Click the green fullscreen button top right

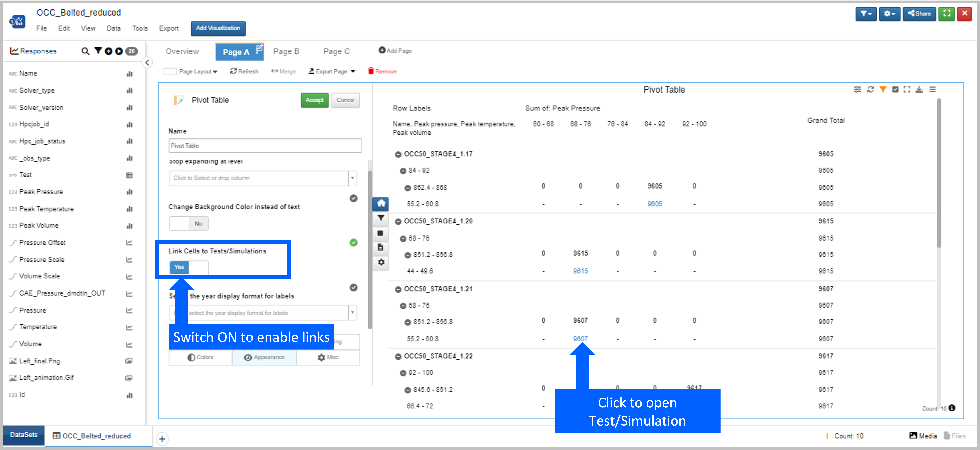pyautogui.click(x=947, y=14)
